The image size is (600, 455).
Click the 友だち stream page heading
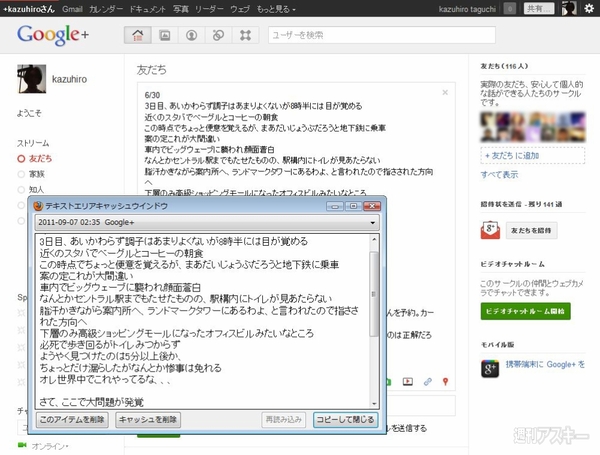click(152, 70)
